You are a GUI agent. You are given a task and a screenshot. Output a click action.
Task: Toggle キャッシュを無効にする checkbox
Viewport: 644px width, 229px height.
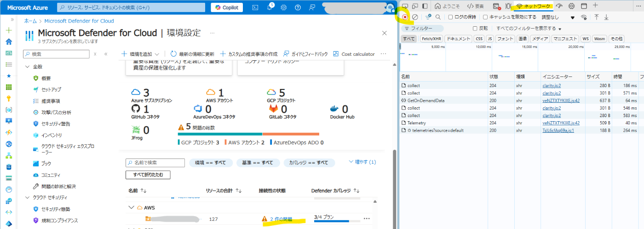point(485,17)
